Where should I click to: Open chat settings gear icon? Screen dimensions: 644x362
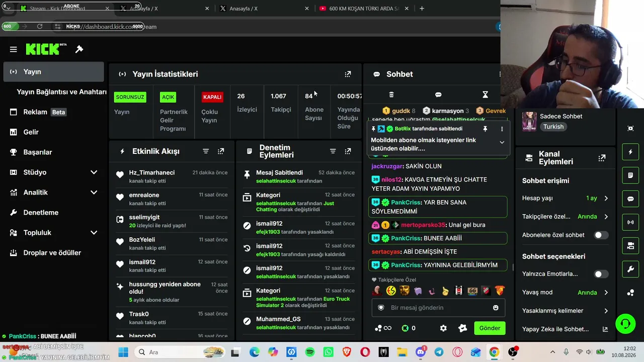(x=443, y=328)
